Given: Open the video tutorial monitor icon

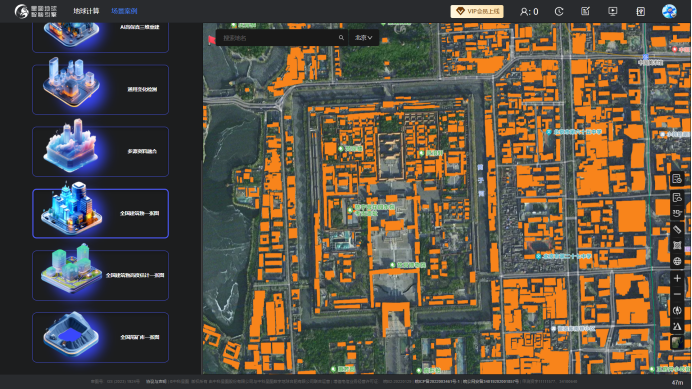Looking at the screenshot, I should pyautogui.click(x=613, y=11).
